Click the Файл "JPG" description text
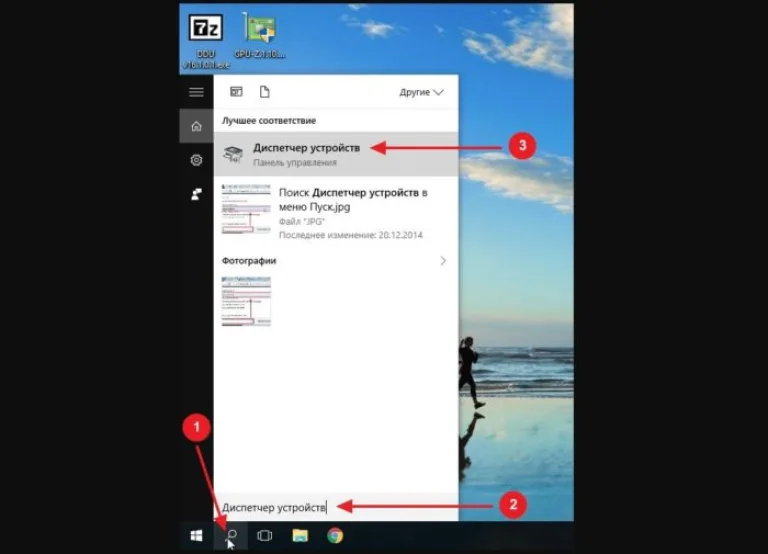This screenshot has height=554, width=768. click(302, 221)
